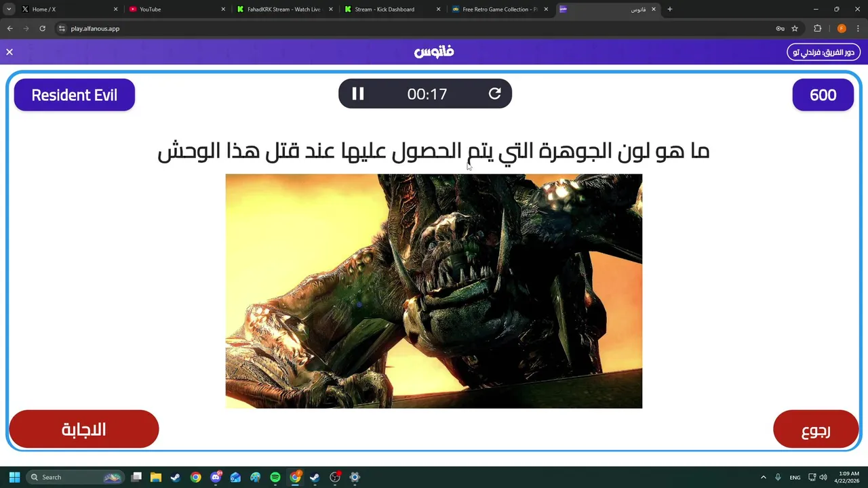Open the Settings gear in the taskbar
Viewport: 868px width, 488px height.
pyautogui.click(x=355, y=477)
